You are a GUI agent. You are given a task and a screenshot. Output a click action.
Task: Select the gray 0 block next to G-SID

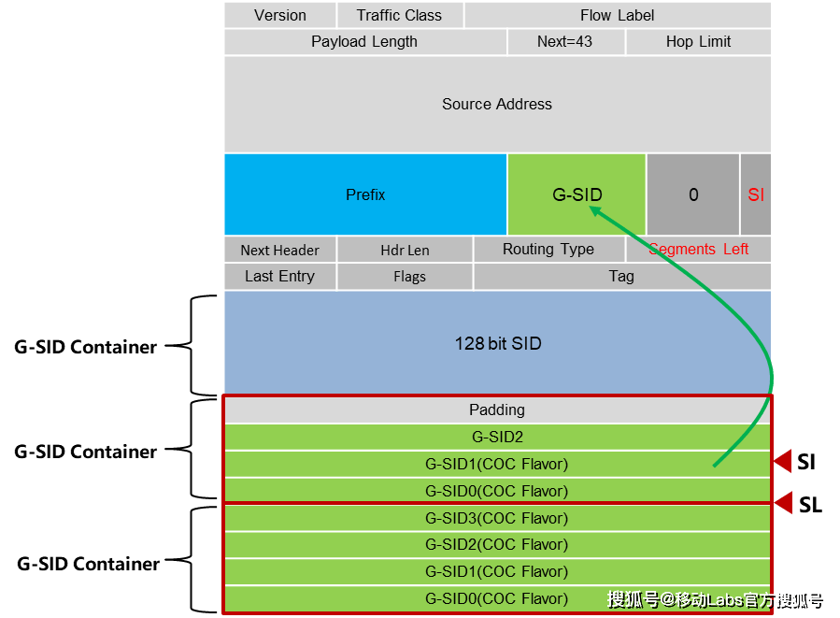click(x=693, y=194)
